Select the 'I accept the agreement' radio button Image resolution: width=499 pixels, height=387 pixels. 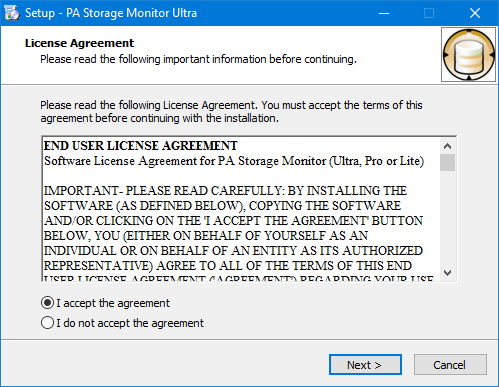tap(47, 303)
